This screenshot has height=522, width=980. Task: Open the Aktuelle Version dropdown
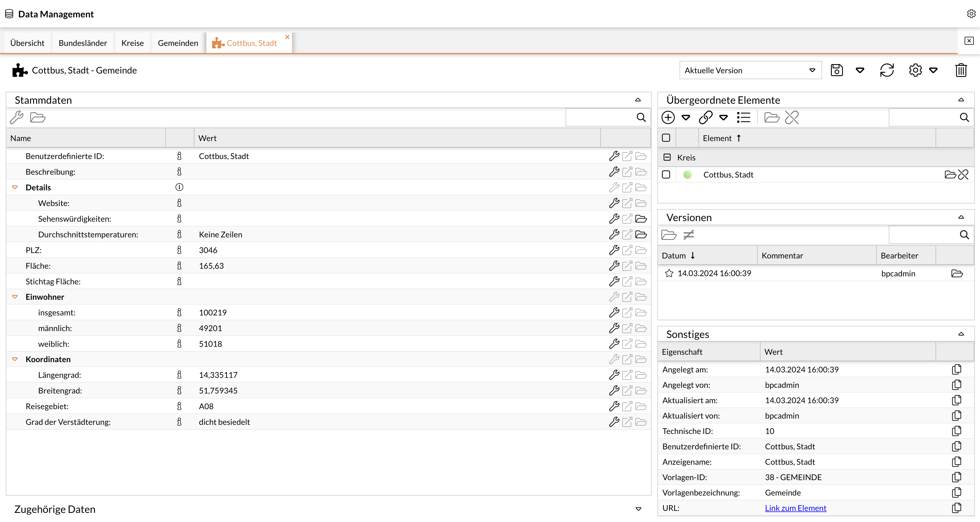pos(750,70)
